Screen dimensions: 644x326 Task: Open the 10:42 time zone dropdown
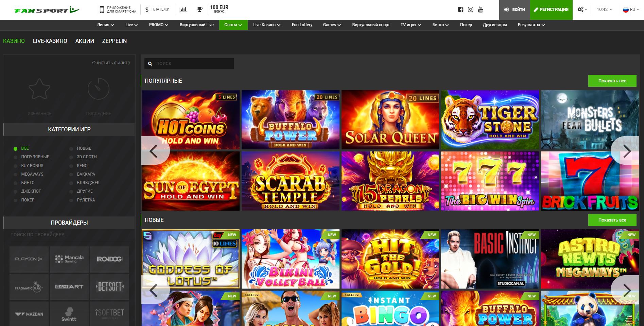pos(605,10)
